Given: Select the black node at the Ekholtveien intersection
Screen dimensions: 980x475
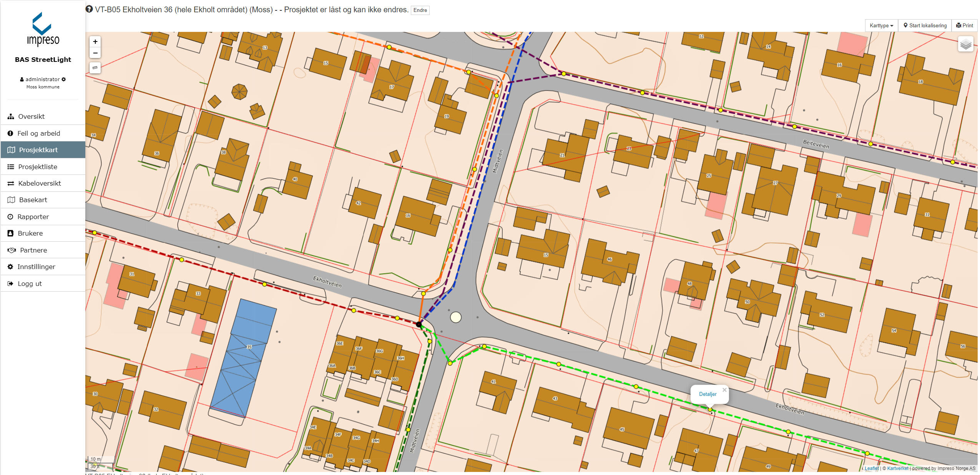Looking at the screenshot, I should point(419,325).
